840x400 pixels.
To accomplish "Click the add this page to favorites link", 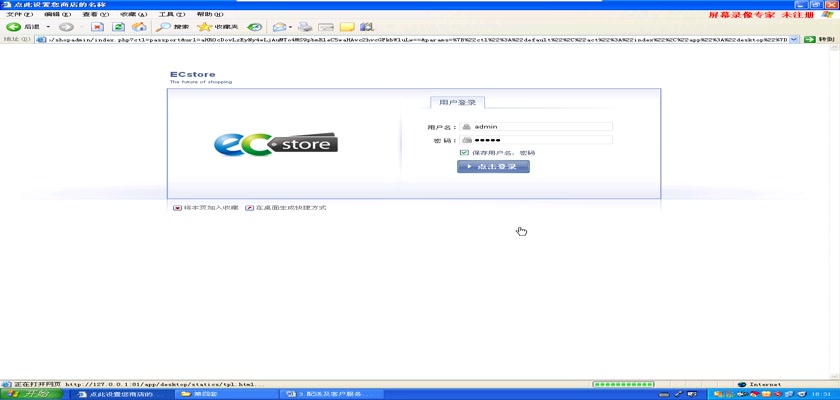I will (211, 208).
